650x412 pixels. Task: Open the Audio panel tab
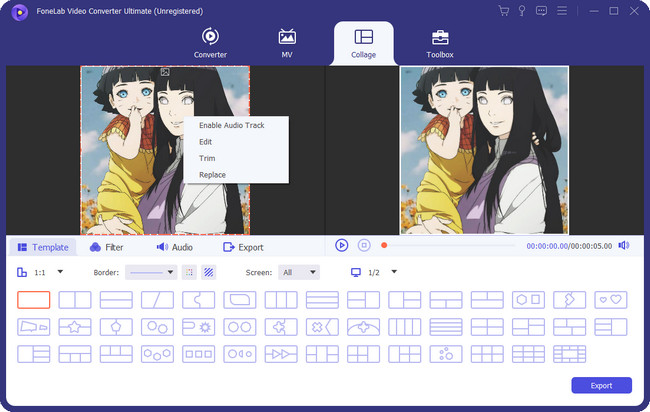175,247
